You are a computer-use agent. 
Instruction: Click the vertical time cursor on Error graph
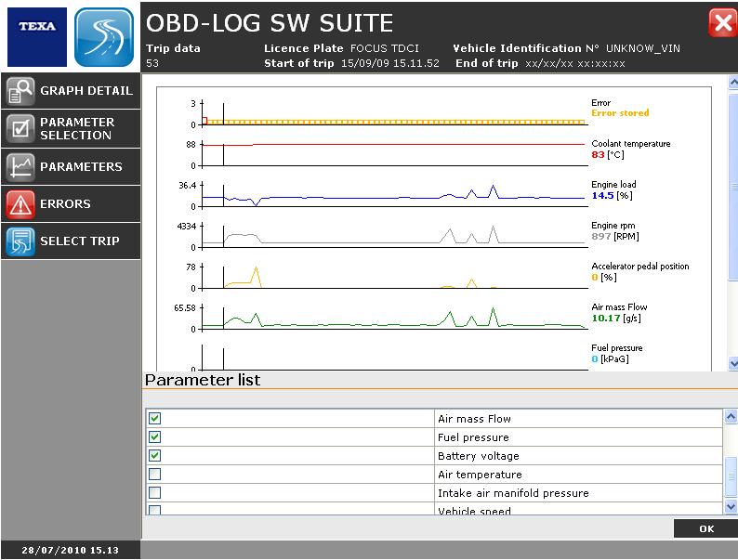[x=223, y=114]
